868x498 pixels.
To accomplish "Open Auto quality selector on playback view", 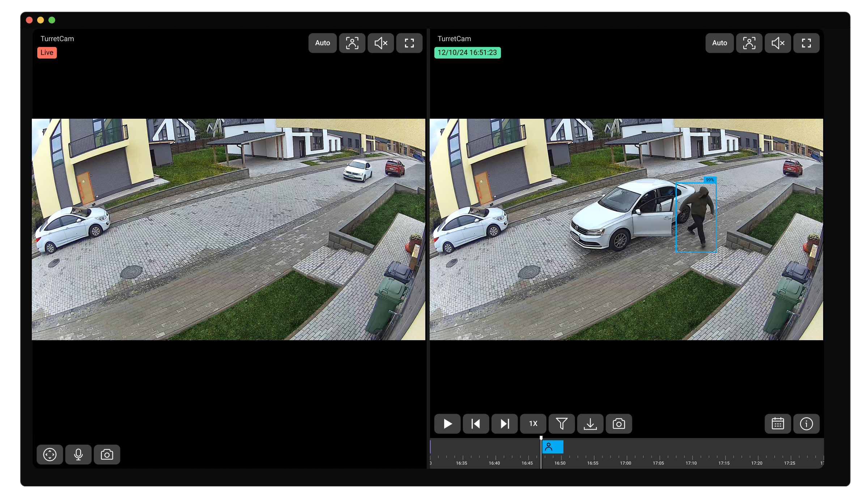I will 719,43.
